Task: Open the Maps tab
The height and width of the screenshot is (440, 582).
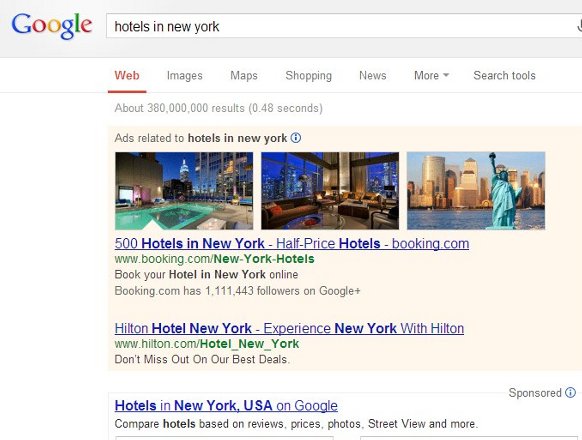Action: [243, 75]
